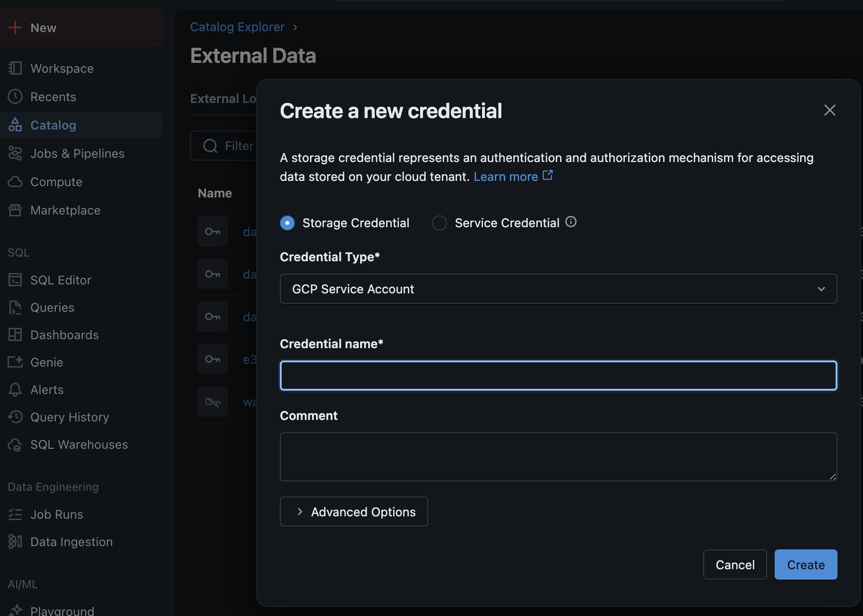The height and width of the screenshot is (616, 863).
Task: Click the Catalog Explorer breadcrumb link
Action: 237,27
